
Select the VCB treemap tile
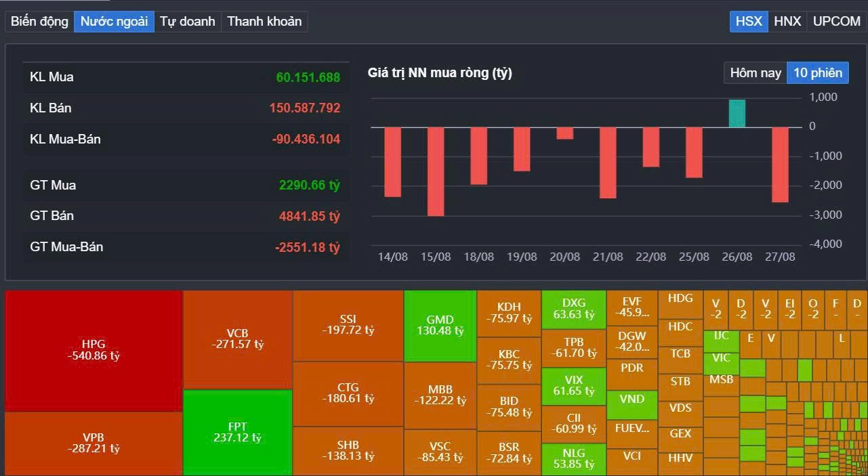click(x=237, y=339)
